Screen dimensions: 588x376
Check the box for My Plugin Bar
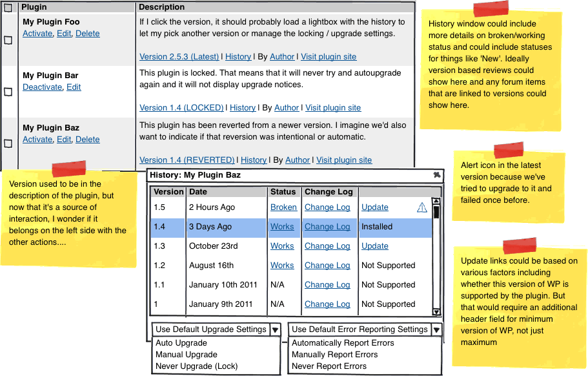pos(8,92)
